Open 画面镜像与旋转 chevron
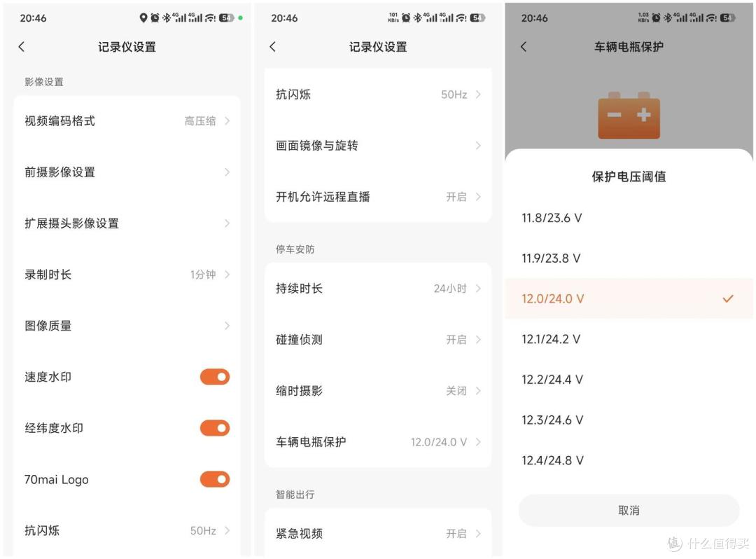Screen dimensions: 756x559 tap(478, 145)
